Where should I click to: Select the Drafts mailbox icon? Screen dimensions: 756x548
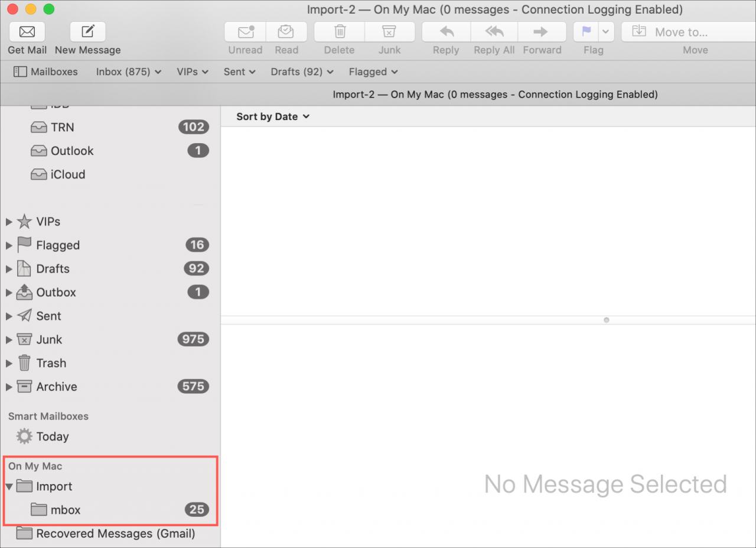pyautogui.click(x=24, y=268)
